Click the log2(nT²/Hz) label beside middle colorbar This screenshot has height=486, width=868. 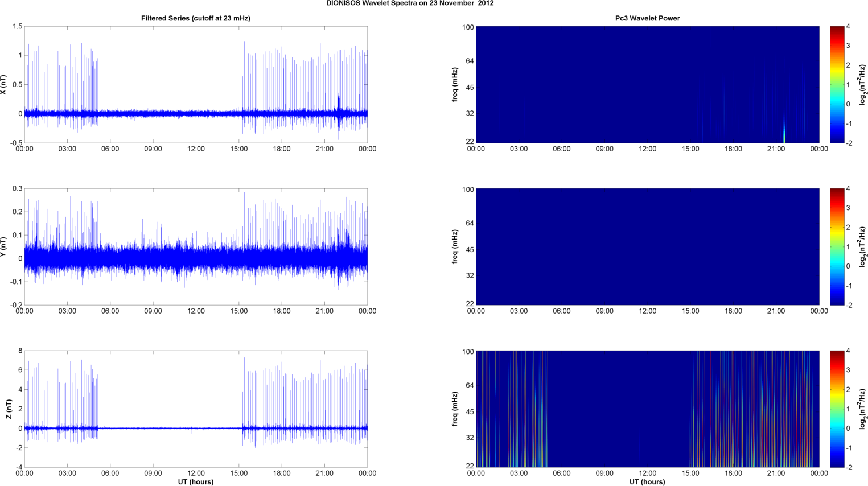click(x=863, y=246)
